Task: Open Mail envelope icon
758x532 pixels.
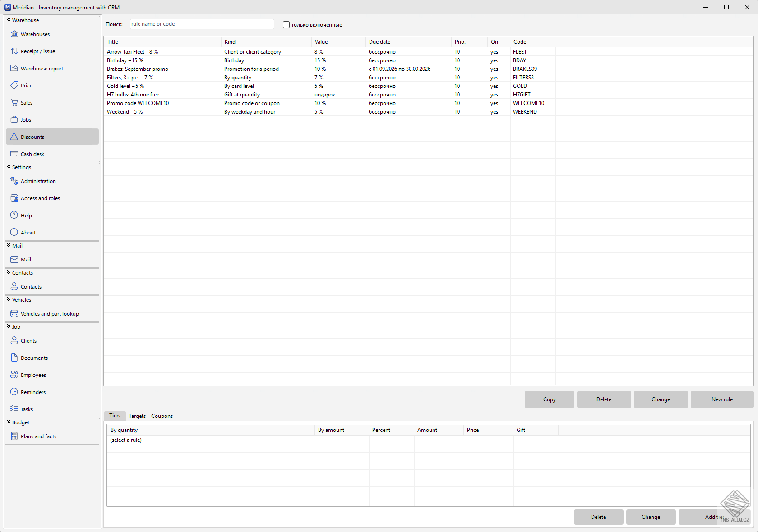Action: tap(14, 260)
